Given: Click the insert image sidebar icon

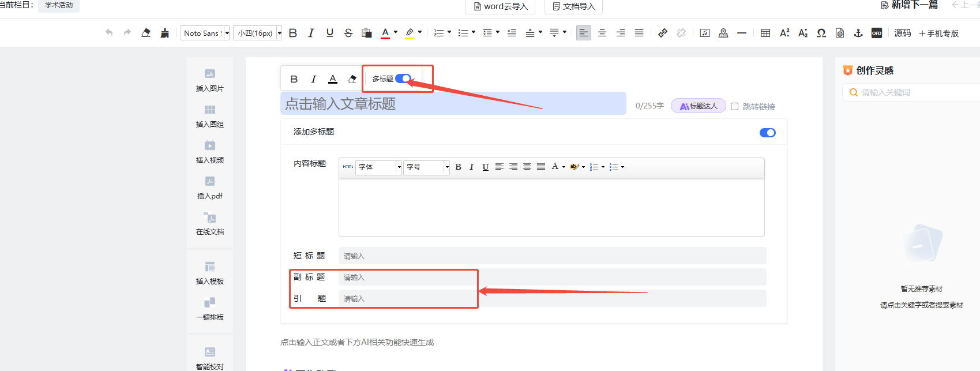Looking at the screenshot, I should [210, 74].
